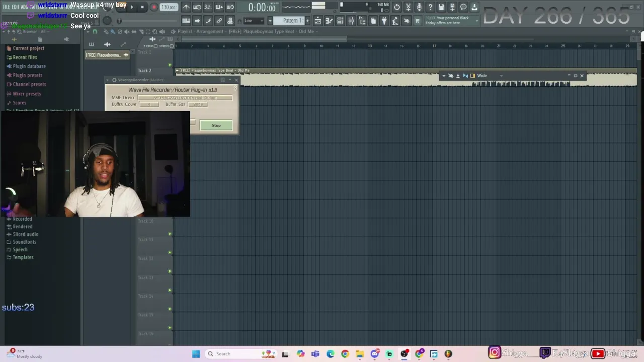644x362 pixels.
Task: Click the right-arrow scroll follow icon
Action: click(x=197, y=21)
